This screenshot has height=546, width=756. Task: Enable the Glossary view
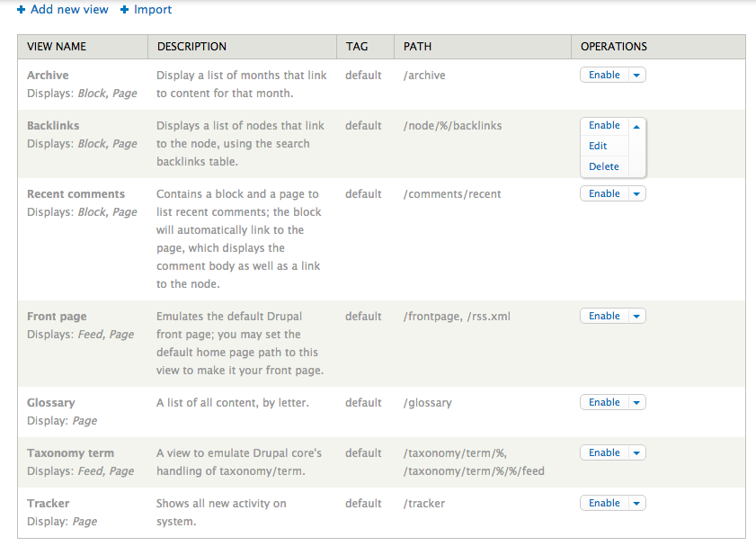(604, 403)
